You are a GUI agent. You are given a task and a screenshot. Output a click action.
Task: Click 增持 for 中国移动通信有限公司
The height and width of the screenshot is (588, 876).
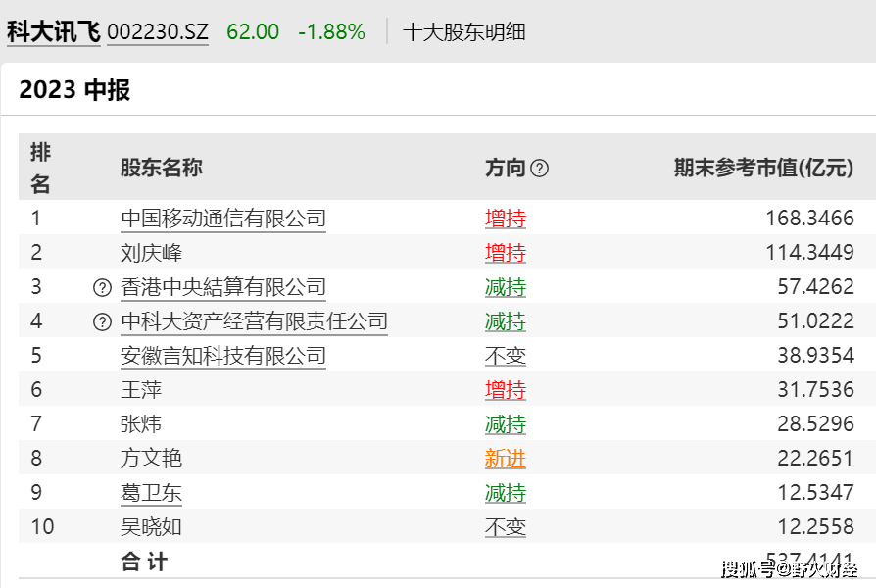505,219
